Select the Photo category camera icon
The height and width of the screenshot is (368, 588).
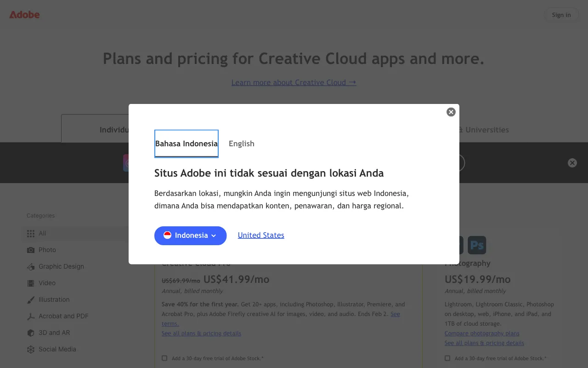pos(31,250)
